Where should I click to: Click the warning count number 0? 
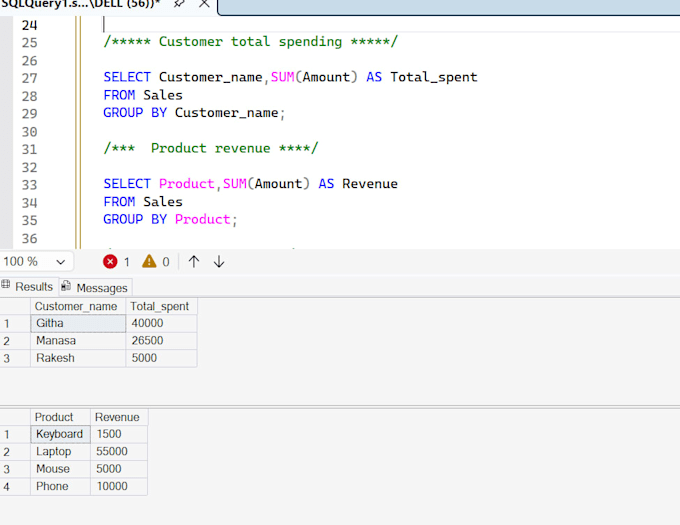point(166,262)
